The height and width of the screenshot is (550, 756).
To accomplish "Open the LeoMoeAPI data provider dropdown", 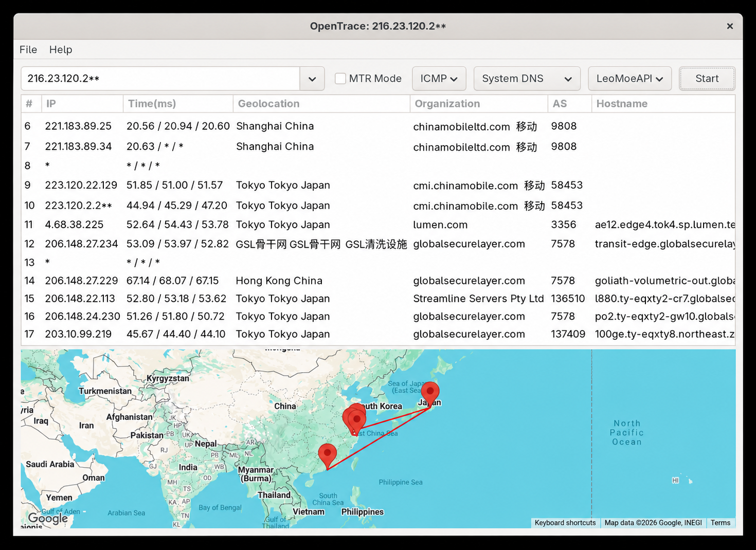I will click(629, 79).
